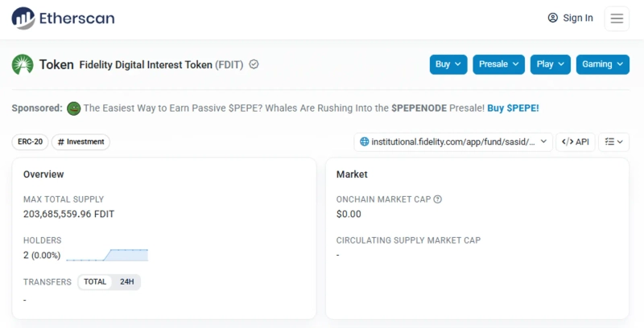
Task: Select the ERC-20 tag
Action: (x=30, y=142)
